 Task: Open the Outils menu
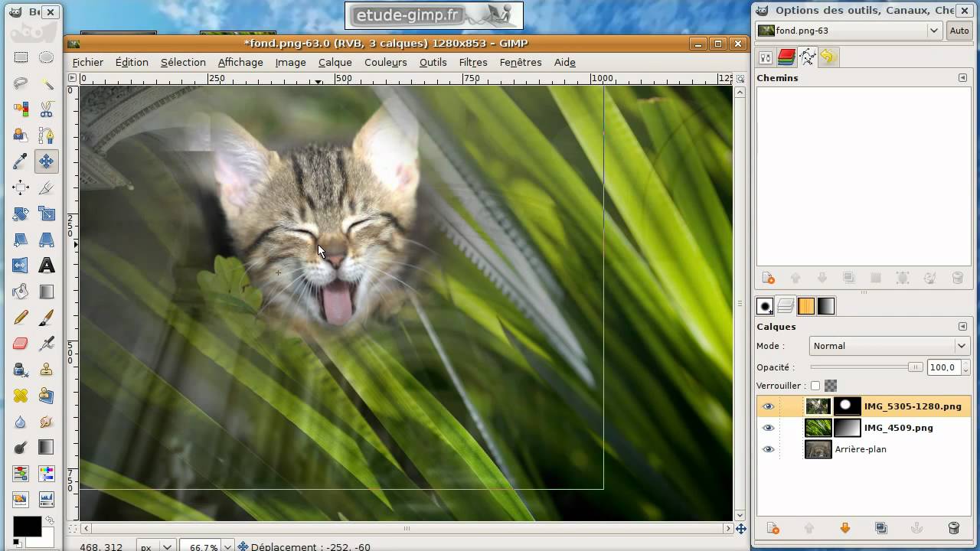click(433, 62)
